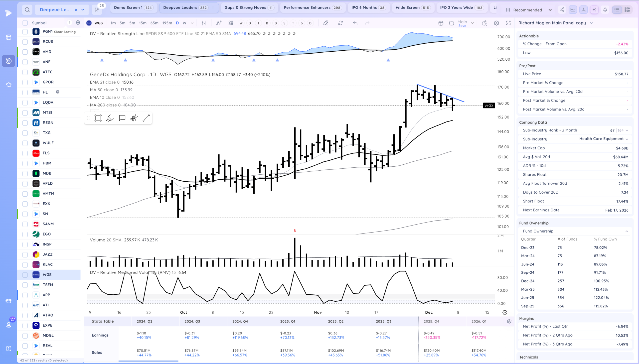Viewport: 639px width, 364px height.
Task: Check the AMD symbol checkbox
Action: pos(25,52)
